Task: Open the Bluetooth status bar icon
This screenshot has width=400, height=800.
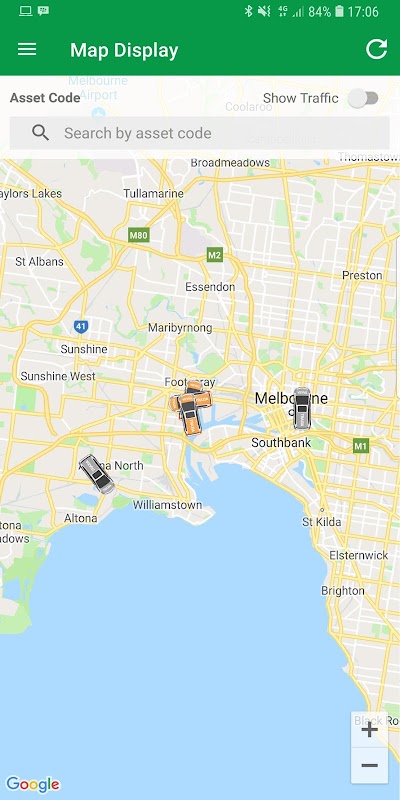Action: 248,11
